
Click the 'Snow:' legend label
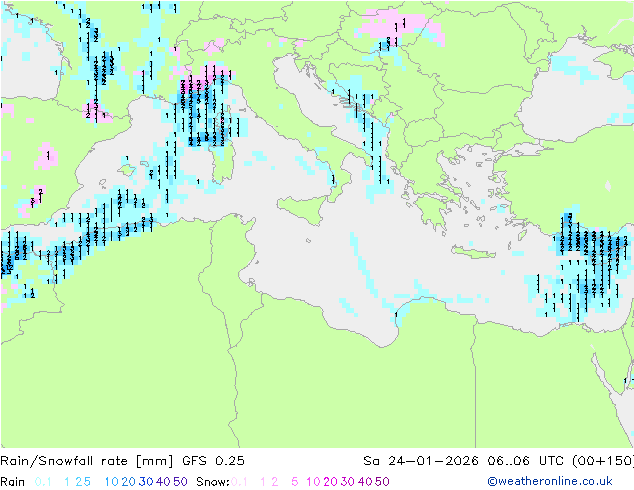click(x=213, y=482)
